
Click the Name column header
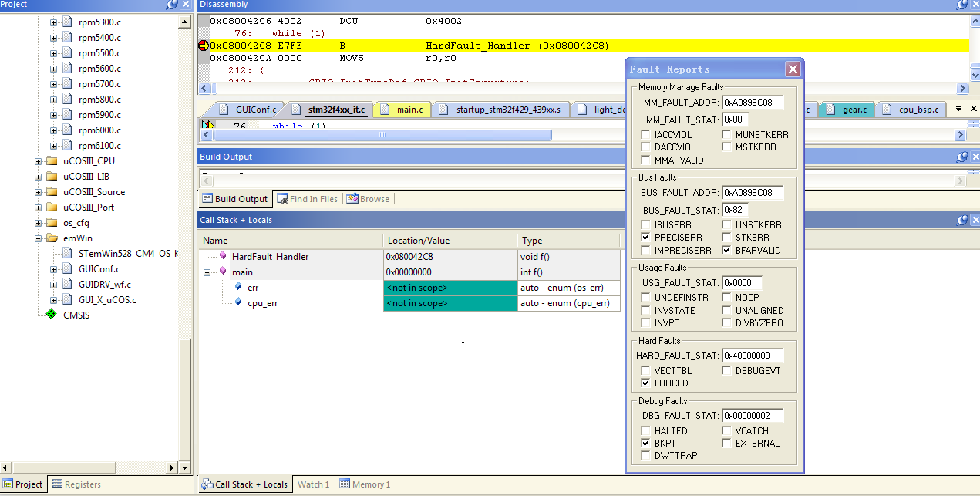pos(290,241)
